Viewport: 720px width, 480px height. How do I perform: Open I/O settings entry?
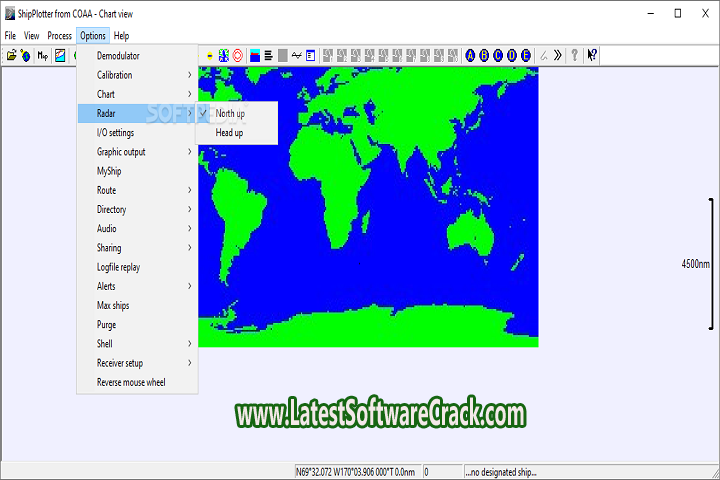(115, 132)
